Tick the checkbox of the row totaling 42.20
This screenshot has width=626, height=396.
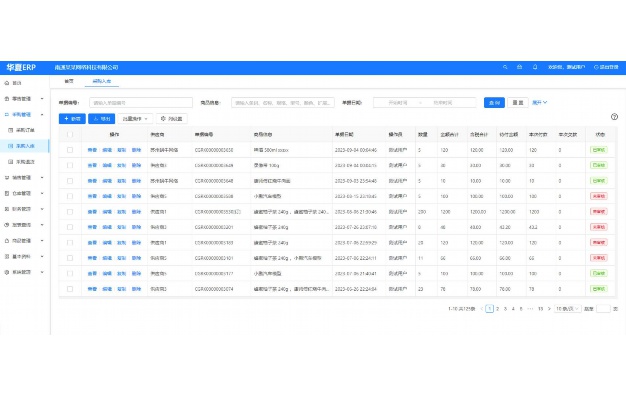[70, 227]
